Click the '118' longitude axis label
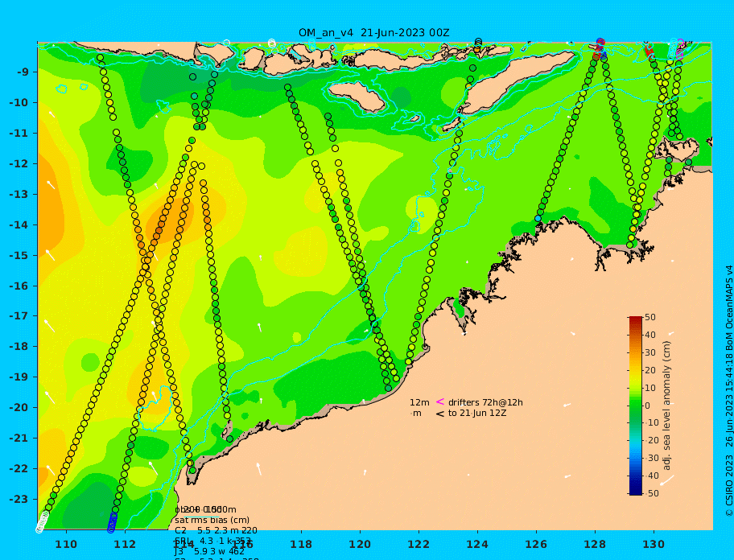The height and width of the screenshot is (560, 734). [x=301, y=544]
